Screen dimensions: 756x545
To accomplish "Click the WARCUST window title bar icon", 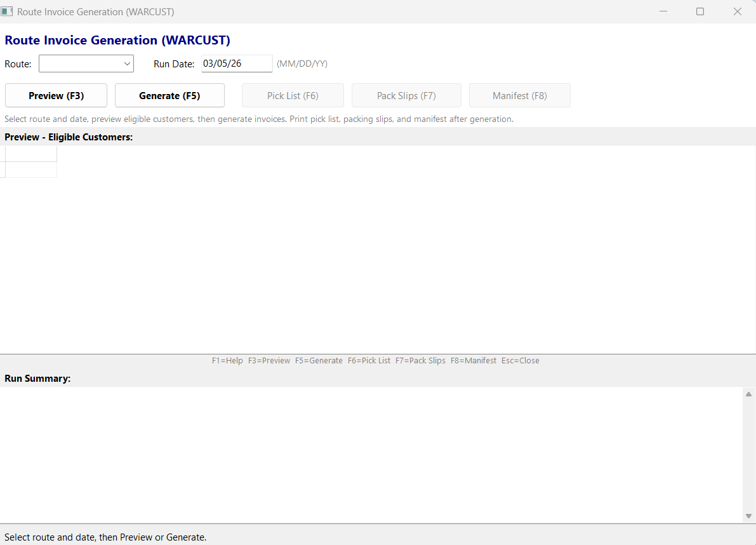I will [x=8, y=11].
